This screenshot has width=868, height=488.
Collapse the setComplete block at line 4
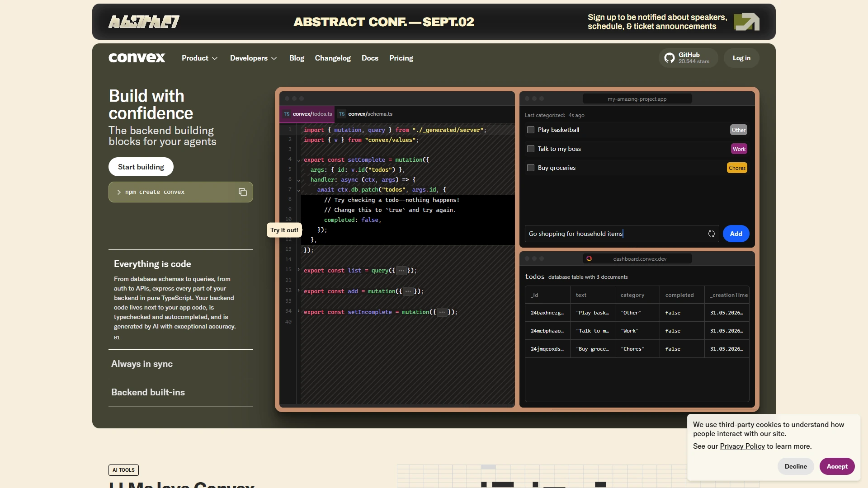[298, 160]
